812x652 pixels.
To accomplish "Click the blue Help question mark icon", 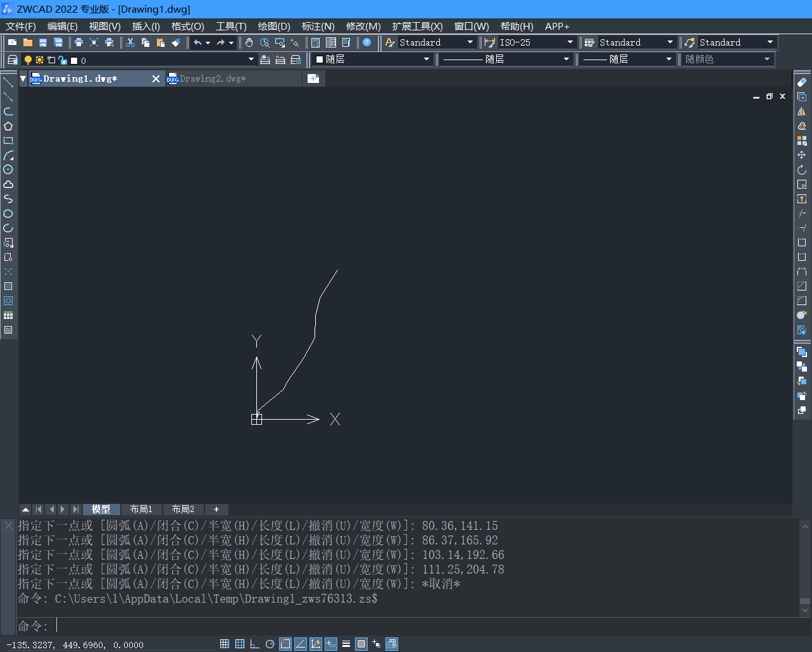I will point(367,42).
